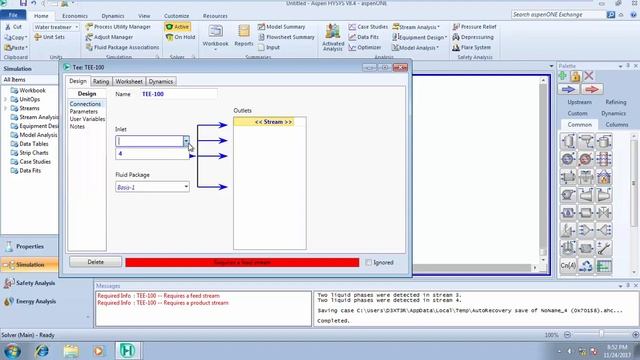Expand the UnitOps tree node
The width and height of the screenshot is (640, 360).
[x=6, y=99]
